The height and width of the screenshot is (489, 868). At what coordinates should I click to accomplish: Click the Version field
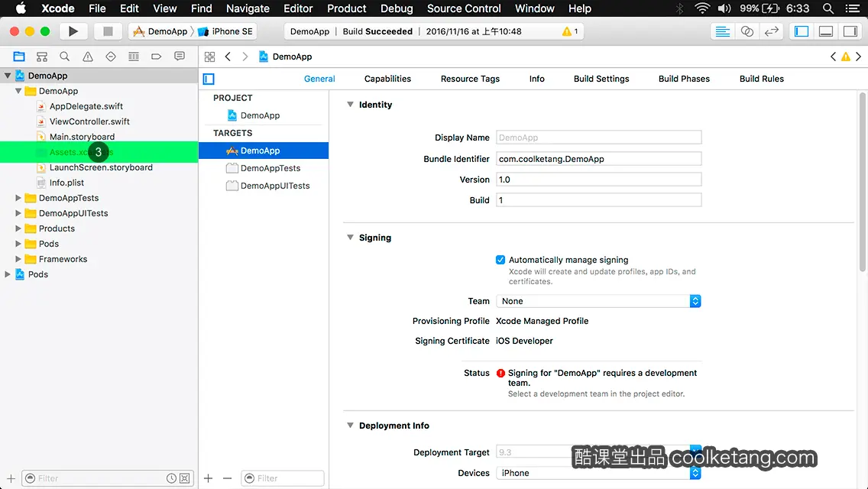598,180
